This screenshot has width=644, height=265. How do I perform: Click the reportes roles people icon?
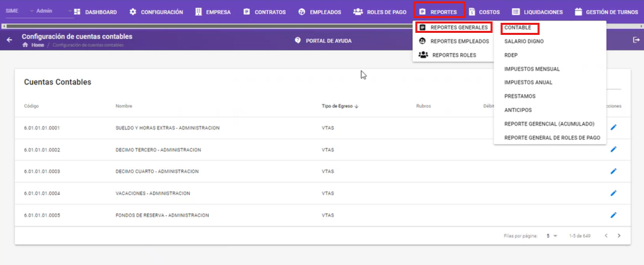coord(423,54)
